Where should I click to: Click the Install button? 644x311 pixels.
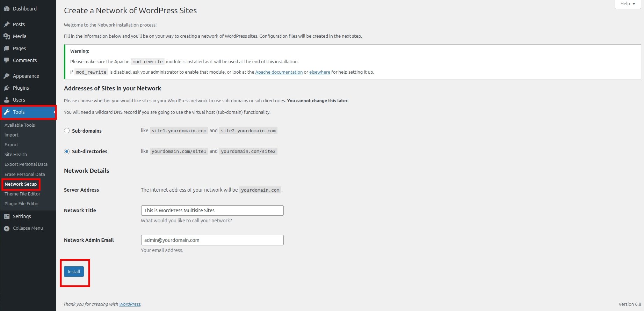tap(74, 272)
